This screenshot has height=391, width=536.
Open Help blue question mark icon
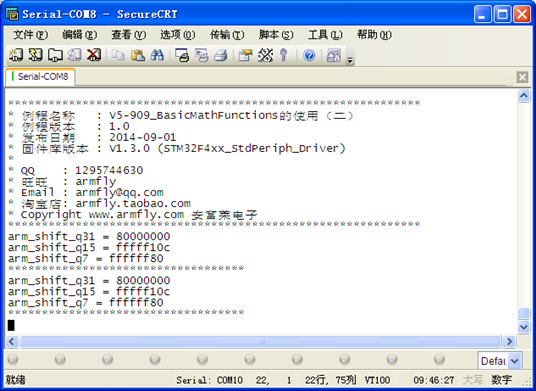[309, 55]
